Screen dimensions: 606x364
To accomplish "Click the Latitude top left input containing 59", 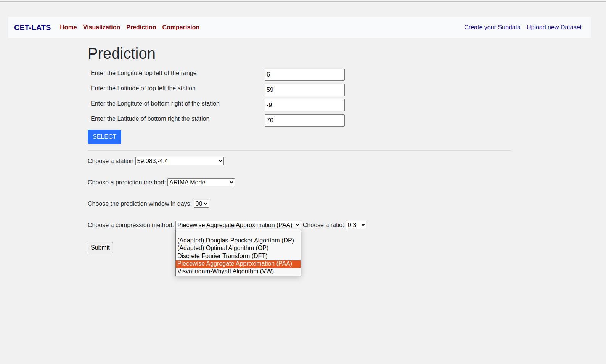I will pyautogui.click(x=304, y=90).
